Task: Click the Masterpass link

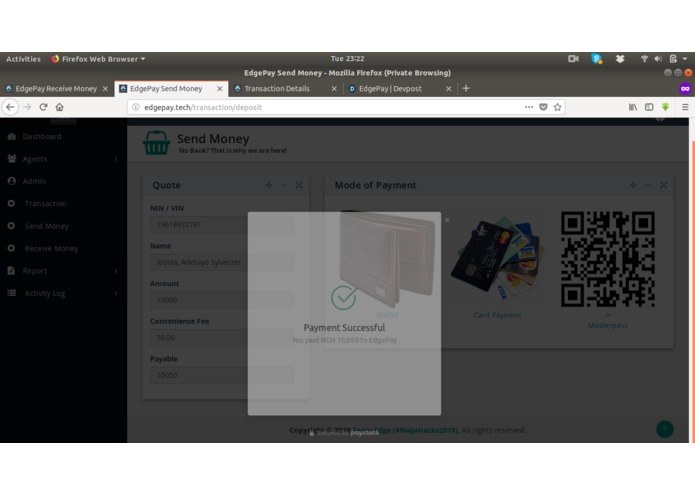Action: point(608,325)
